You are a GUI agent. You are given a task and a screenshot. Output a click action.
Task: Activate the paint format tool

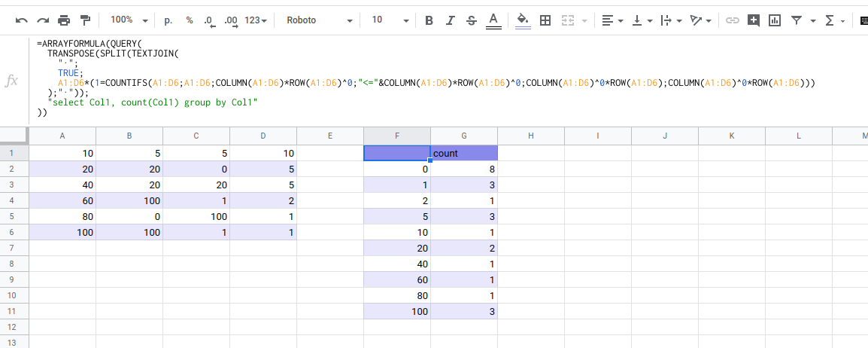(x=85, y=20)
